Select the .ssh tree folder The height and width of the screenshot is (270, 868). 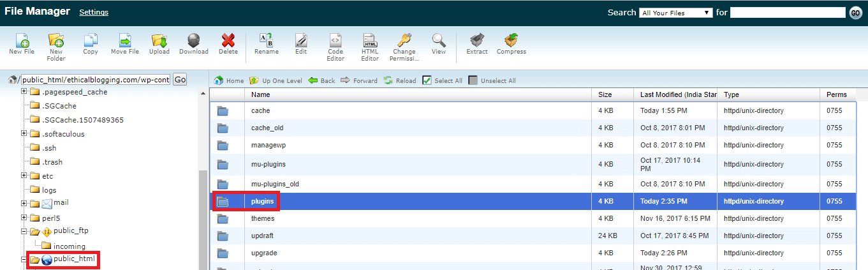[50, 148]
